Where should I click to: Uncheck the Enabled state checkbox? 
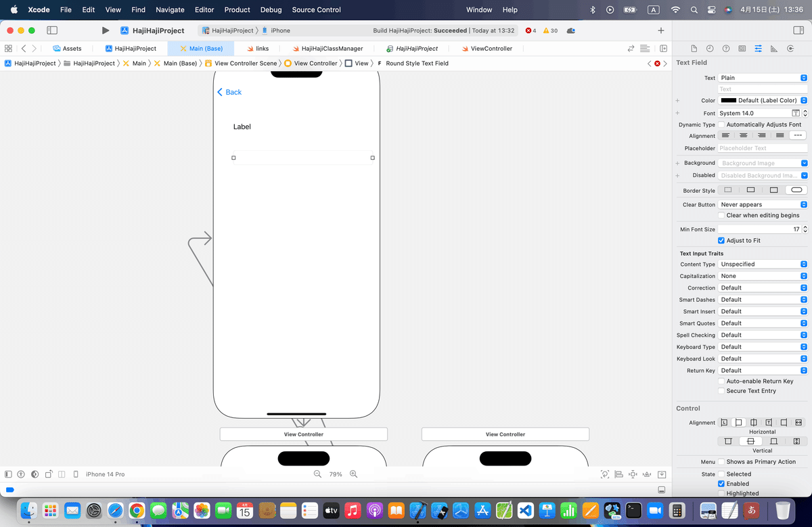[x=721, y=484]
